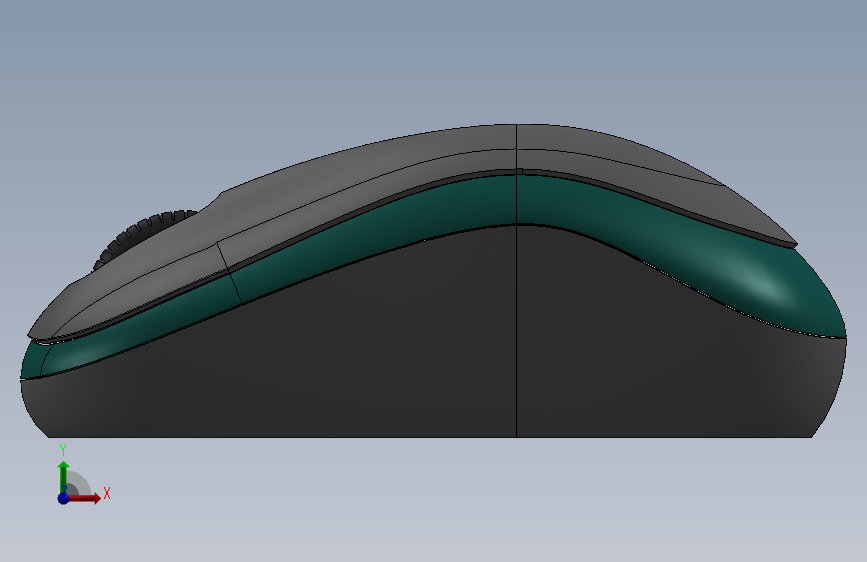Image resolution: width=867 pixels, height=562 pixels.
Task: Click the green Y axis arrow of the triad
Action: pos(64,476)
